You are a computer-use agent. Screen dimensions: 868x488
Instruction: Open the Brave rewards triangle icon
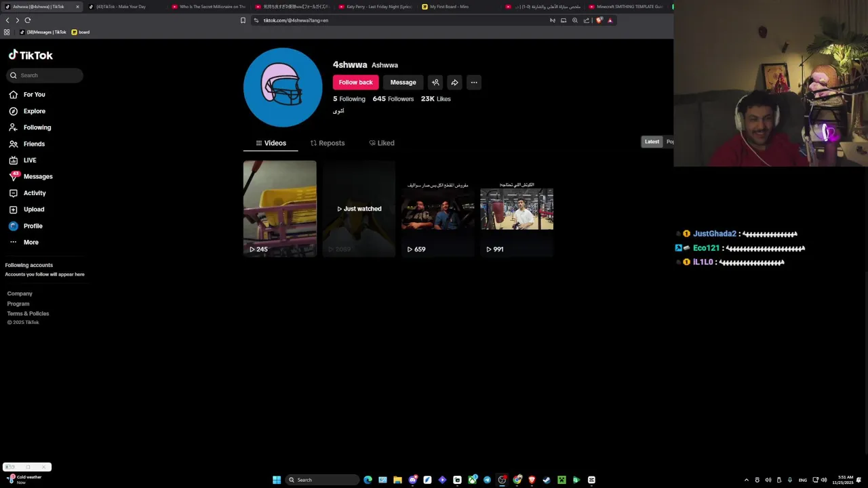click(x=610, y=20)
